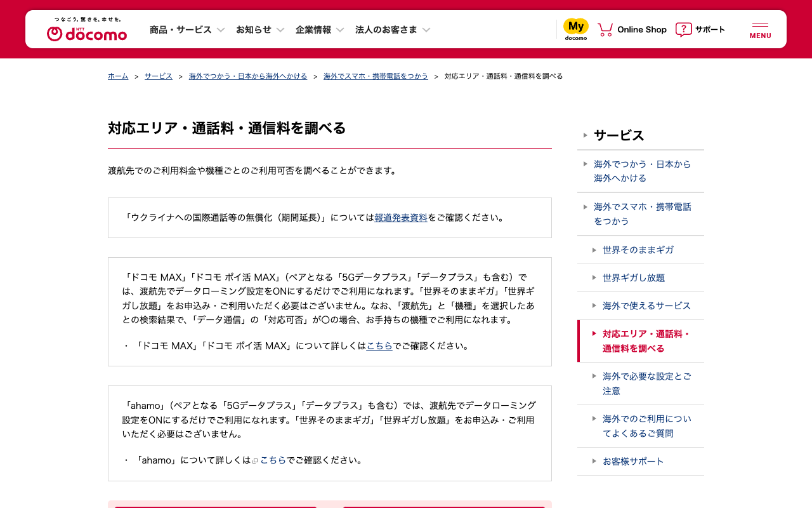812x508 pixels.
Task: Open the hamburger MENU icon
Action: (x=760, y=30)
